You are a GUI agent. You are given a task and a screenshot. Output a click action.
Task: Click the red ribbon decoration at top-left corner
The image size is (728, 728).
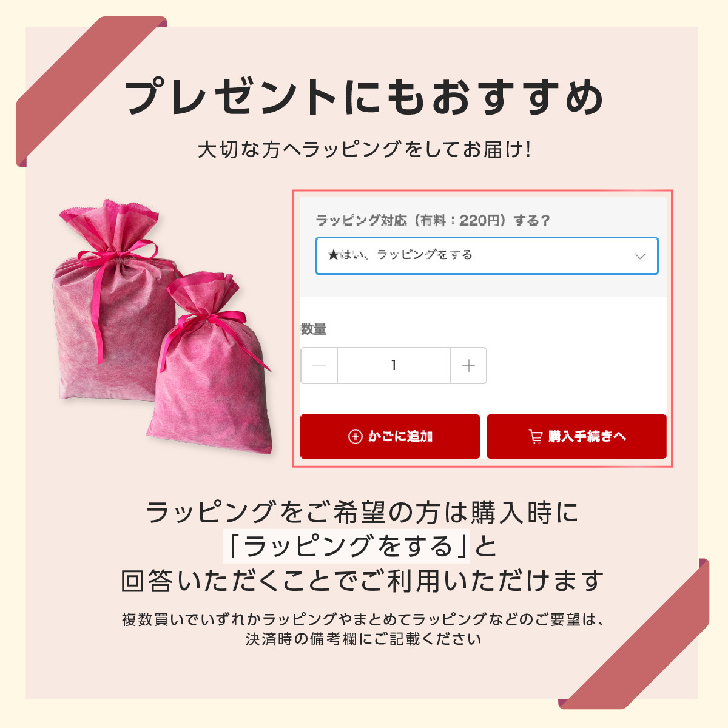click(x=91, y=91)
